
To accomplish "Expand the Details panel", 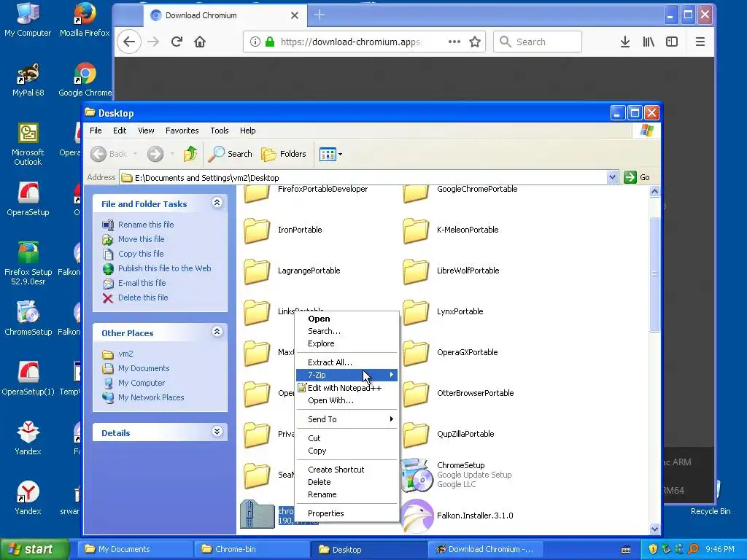I will pos(217,432).
